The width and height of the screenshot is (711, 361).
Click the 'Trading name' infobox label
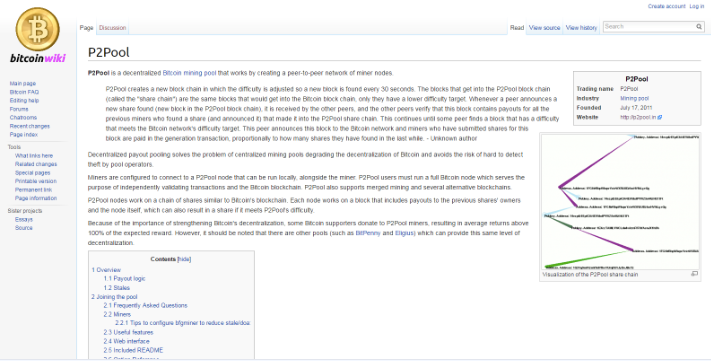tap(595, 89)
